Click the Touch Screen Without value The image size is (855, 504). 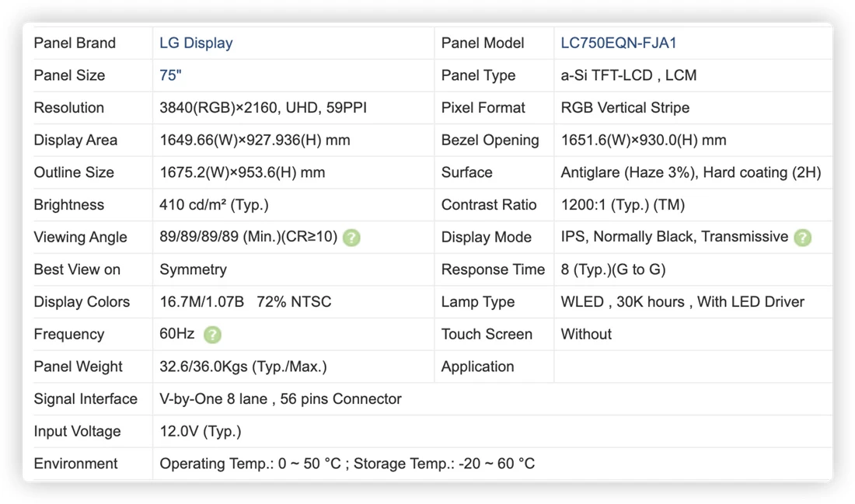[x=586, y=334]
